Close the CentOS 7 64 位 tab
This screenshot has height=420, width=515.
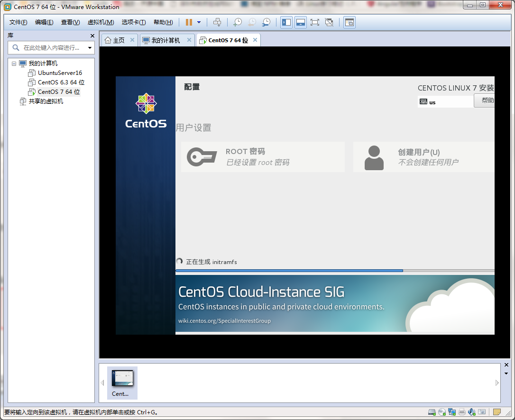point(255,40)
